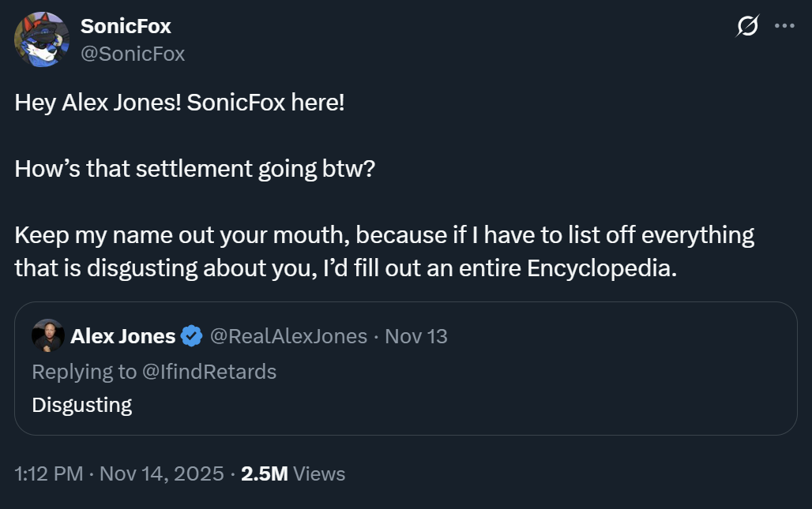
Task: Click the 2.5M Views count
Action: point(293,473)
